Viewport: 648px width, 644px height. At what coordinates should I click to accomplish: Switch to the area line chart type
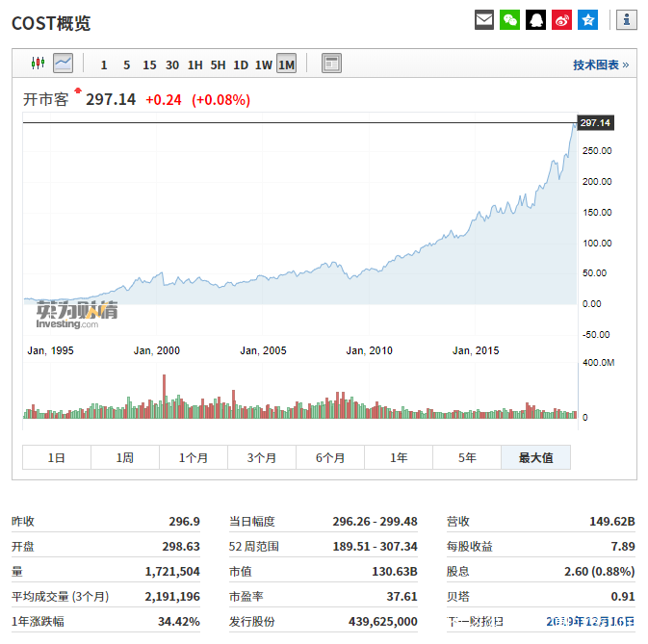pos(63,64)
